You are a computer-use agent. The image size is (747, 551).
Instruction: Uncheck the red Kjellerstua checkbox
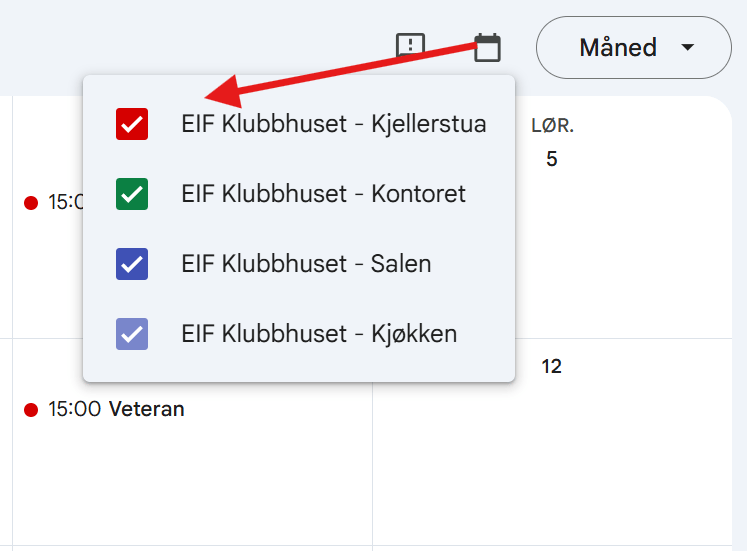[x=132, y=124]
